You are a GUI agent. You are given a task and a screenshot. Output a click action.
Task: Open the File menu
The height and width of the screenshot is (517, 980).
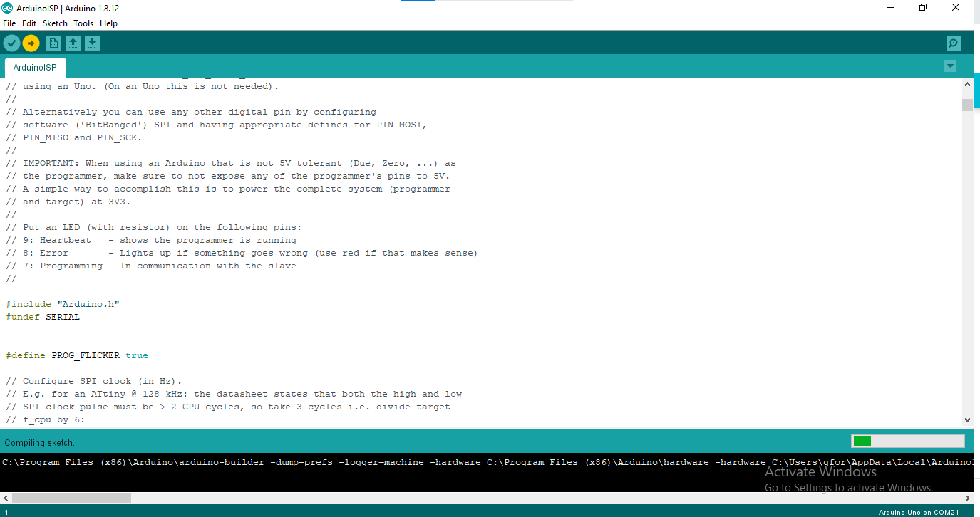pos(9,23)
